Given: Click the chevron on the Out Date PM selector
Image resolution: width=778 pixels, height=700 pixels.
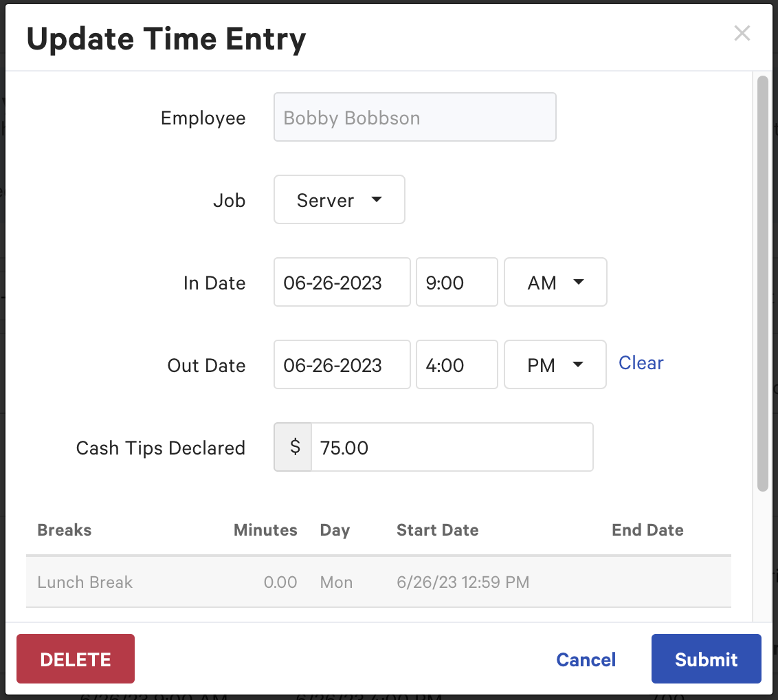Looking at the screenshot, I should pyautogui.click(x=579, y=364).
